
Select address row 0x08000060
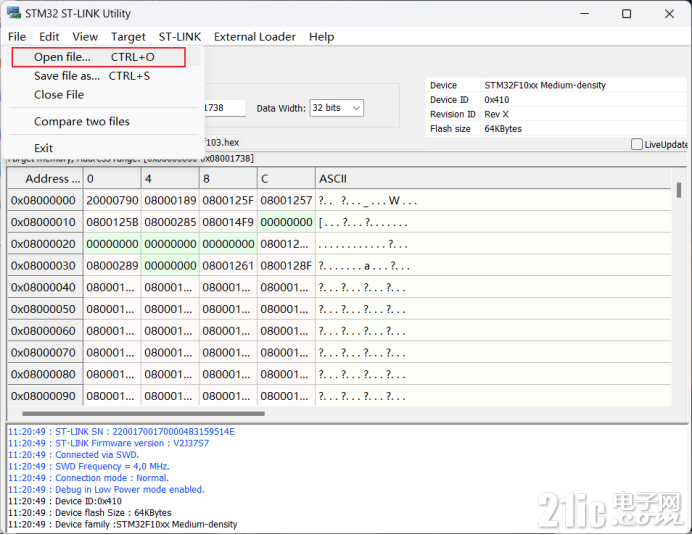[43, 331]
